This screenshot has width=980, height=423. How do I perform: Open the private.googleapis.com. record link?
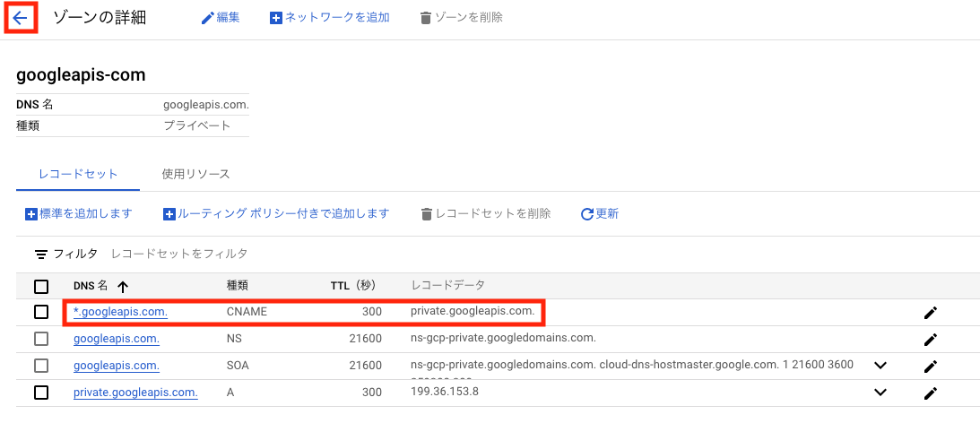point(135,393)
